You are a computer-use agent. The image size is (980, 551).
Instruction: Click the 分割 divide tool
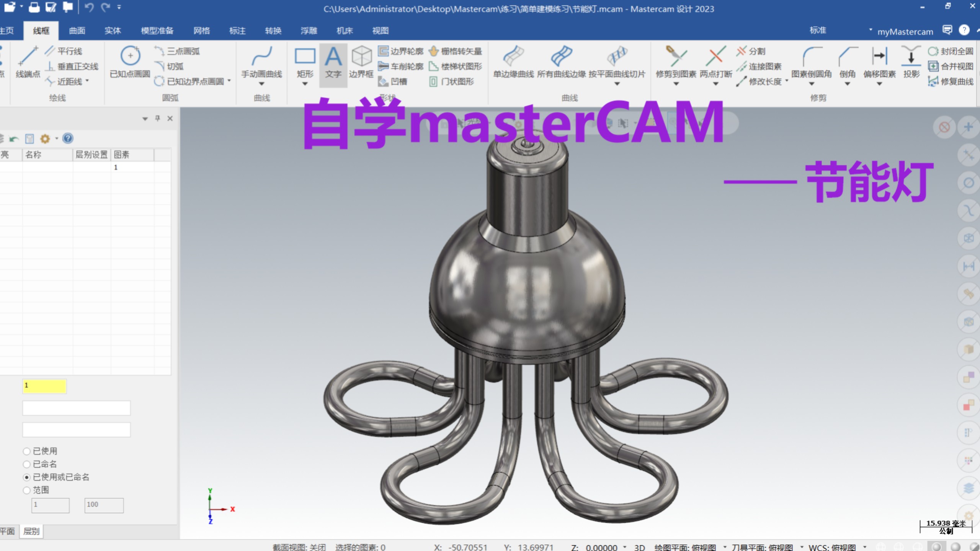point(751,51)
